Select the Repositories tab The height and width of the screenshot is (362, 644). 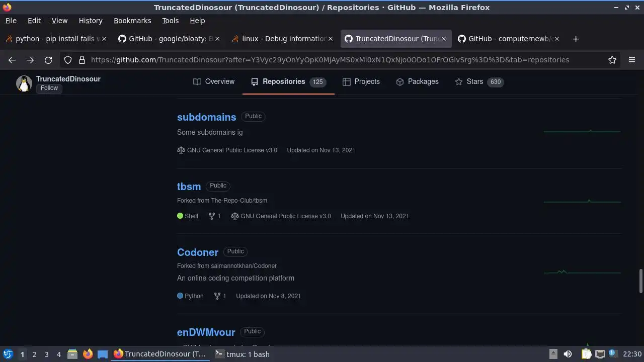point(288,81)
